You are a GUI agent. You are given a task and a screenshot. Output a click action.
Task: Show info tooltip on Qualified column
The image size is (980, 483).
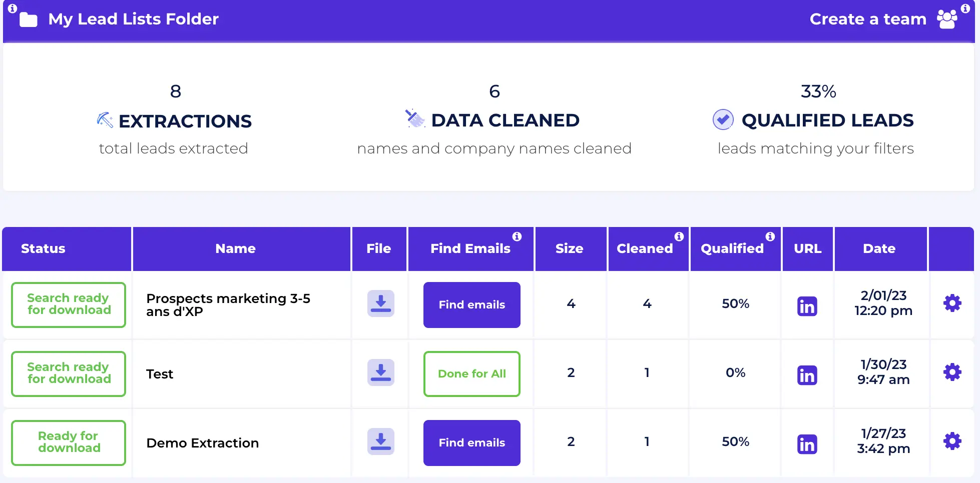click(x=770, y=236)
